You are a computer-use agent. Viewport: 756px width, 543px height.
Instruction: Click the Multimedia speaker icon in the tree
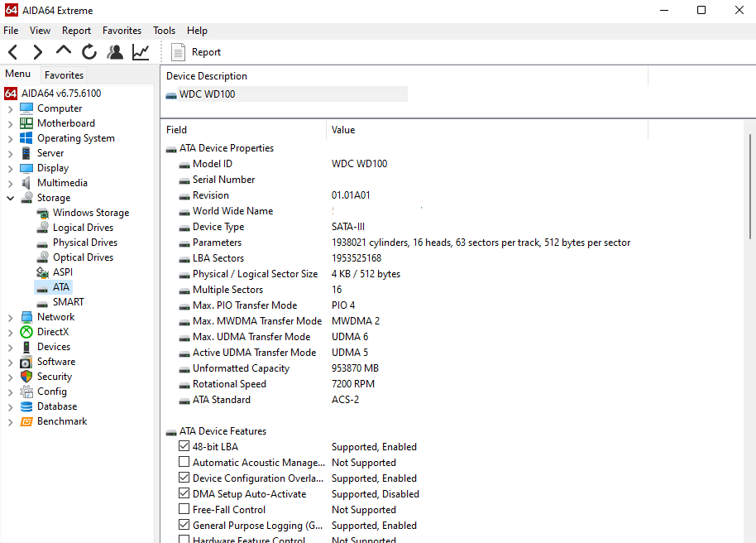coord(26,183)
